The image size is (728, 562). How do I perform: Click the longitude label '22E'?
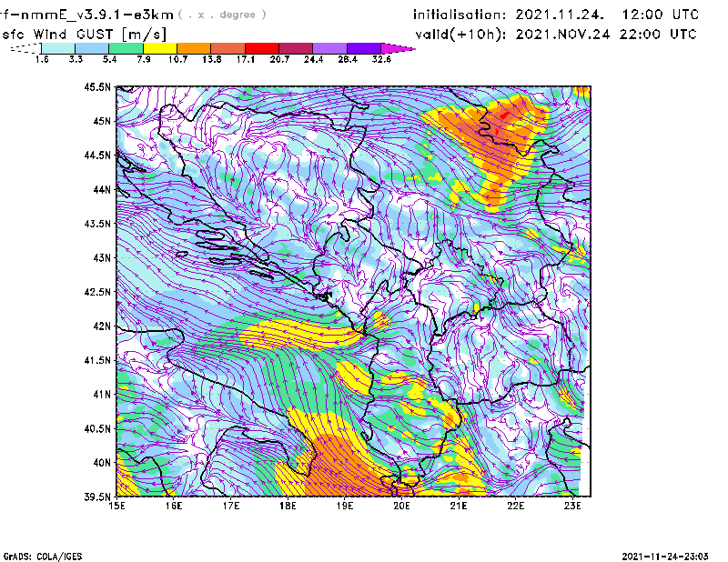pos(515,506)
